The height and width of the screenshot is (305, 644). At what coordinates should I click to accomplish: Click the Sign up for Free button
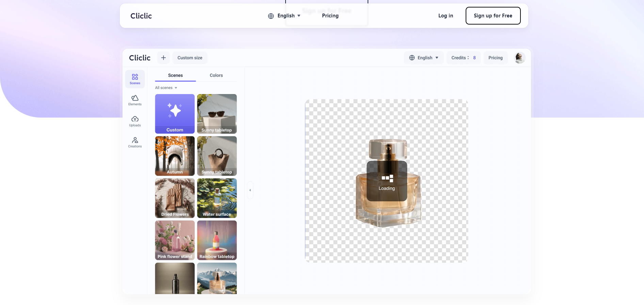(x=493, y=16)
